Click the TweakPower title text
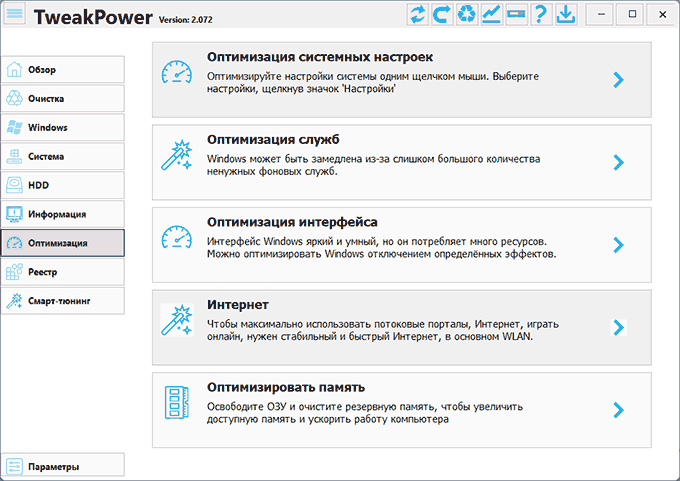This screenshot has height=481, width=680. [x=93, y=17]
